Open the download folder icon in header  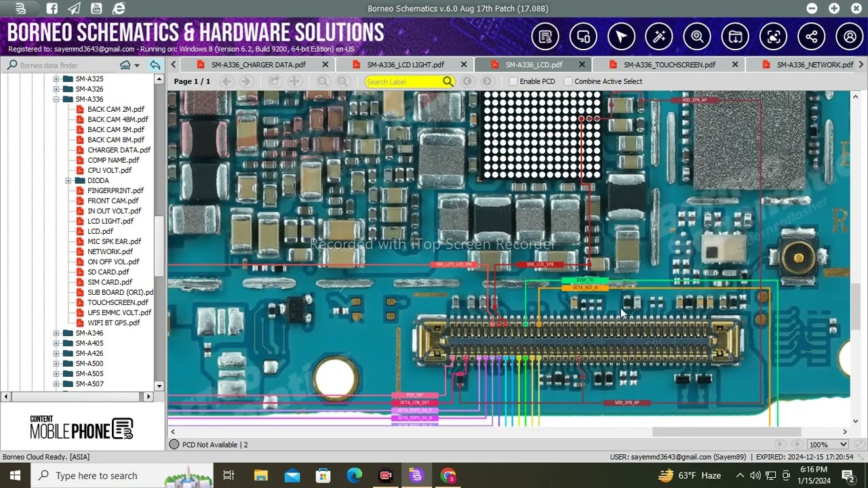tap(735, 37)
